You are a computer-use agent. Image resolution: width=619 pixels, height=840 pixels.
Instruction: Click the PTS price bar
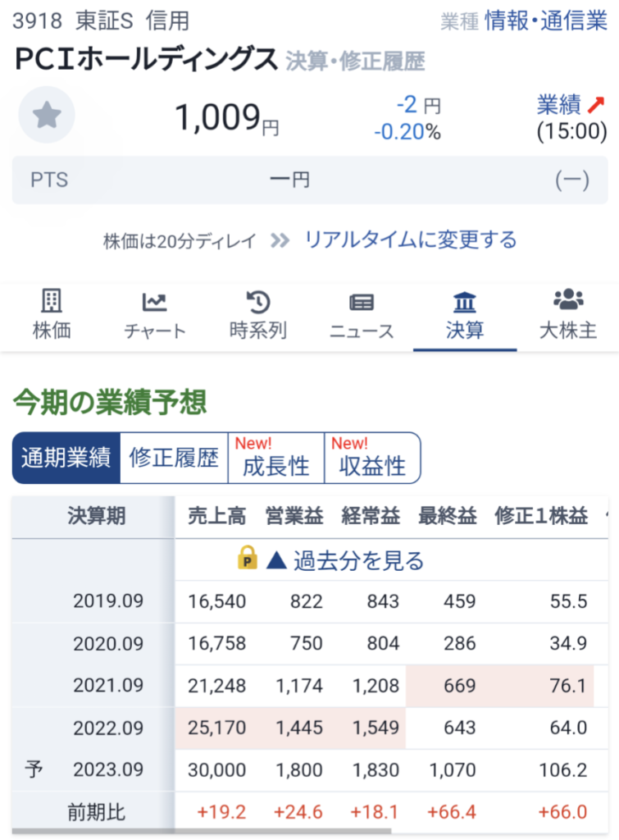309,180
